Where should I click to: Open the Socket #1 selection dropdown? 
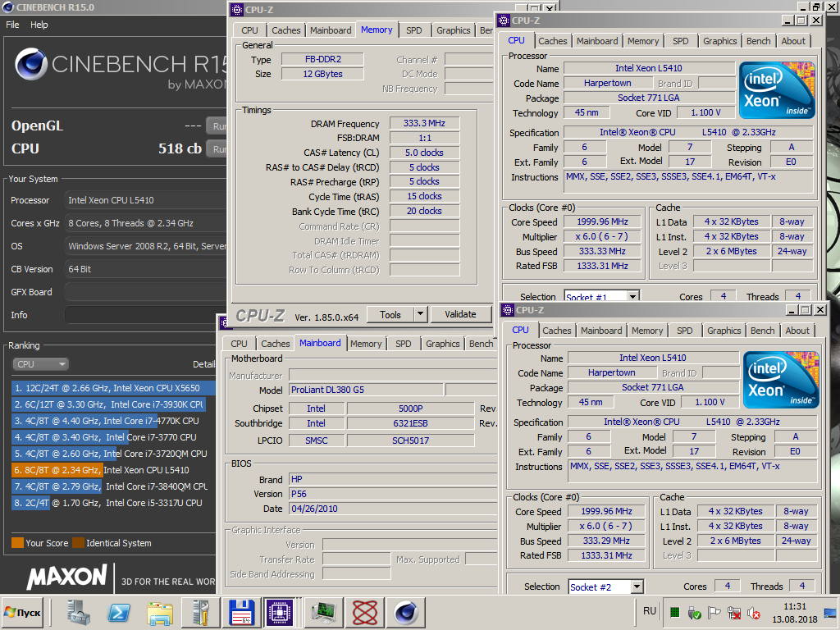click(633, 297)
